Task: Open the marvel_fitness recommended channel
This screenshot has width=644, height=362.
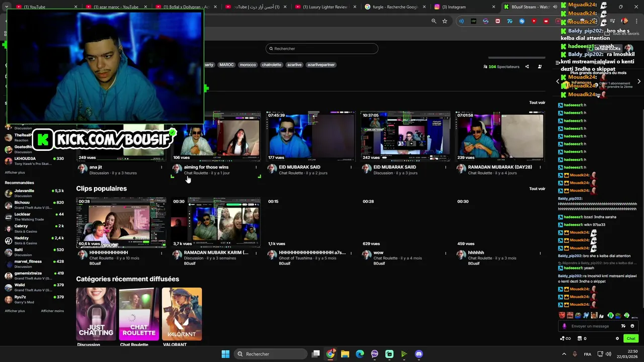Action: click(x=34, y=263)
